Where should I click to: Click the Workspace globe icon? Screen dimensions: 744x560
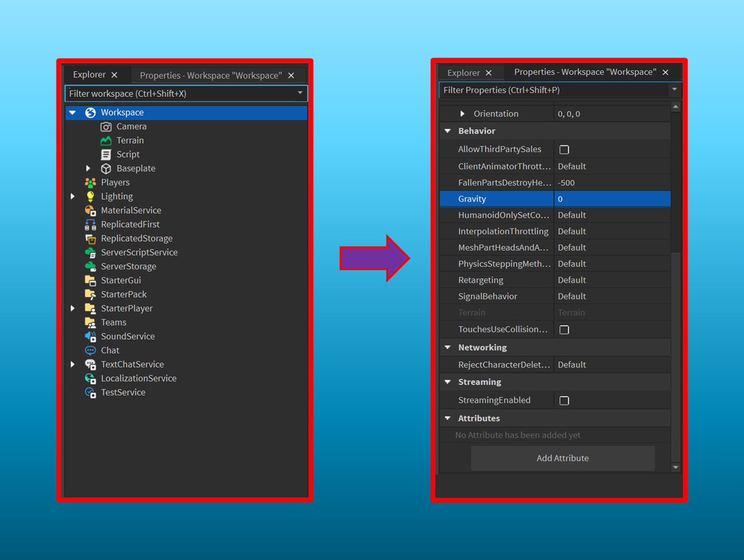pyautogui.click(x=91, y=113)
